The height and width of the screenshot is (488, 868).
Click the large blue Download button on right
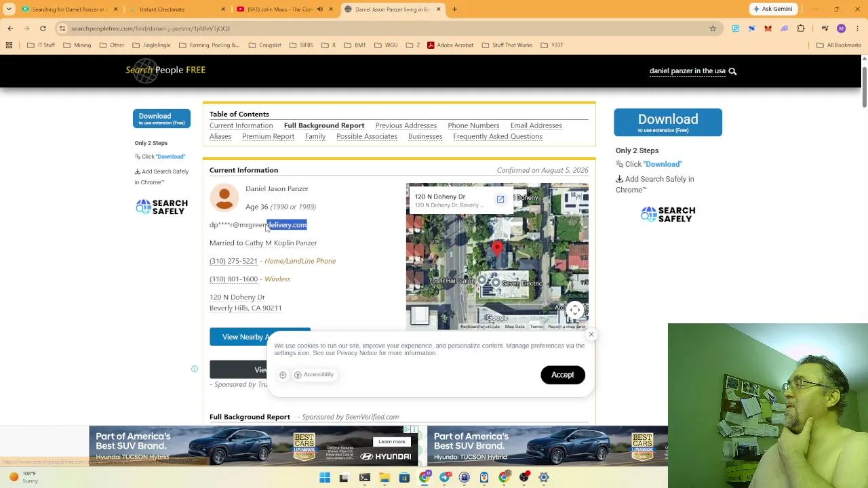pos(668,122)
